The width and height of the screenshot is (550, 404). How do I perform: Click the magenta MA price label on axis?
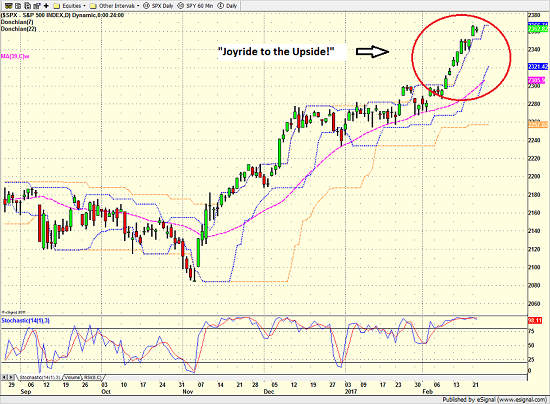point(537,81)
